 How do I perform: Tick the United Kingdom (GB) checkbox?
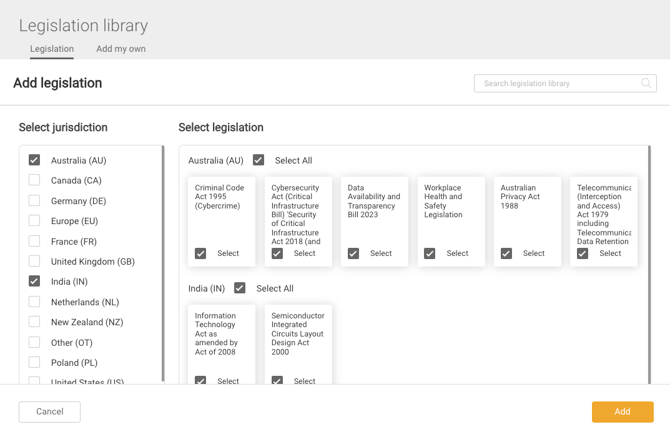pos(35,261)
